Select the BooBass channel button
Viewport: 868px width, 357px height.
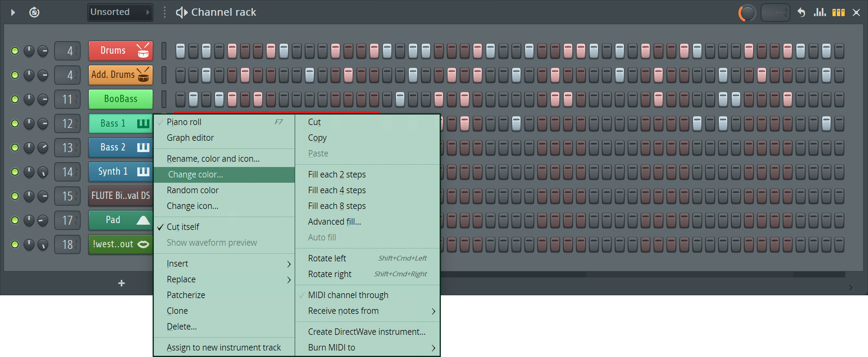(121, 99)
